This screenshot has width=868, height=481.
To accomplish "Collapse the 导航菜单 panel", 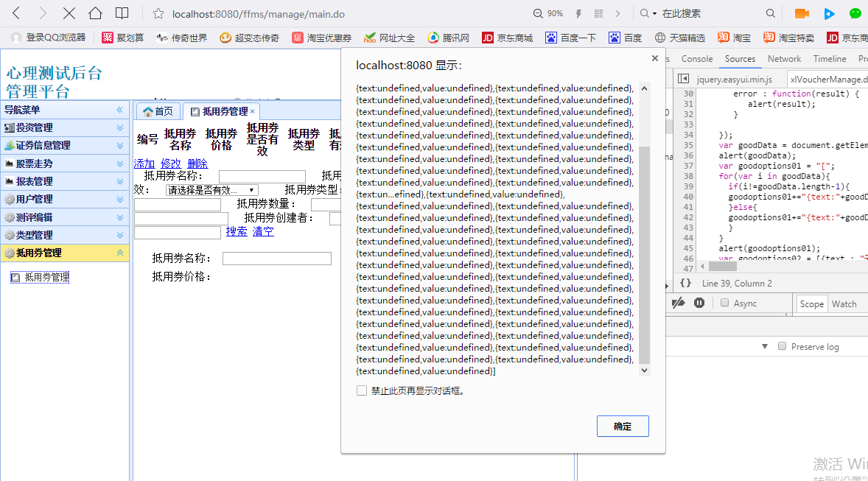I will tap(120, 110).
